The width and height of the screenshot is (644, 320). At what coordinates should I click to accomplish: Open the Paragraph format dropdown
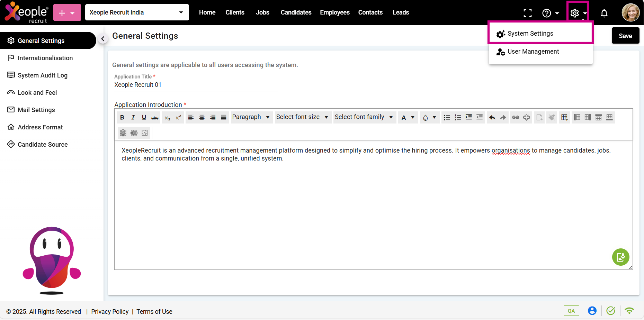[x=251, y=117]
